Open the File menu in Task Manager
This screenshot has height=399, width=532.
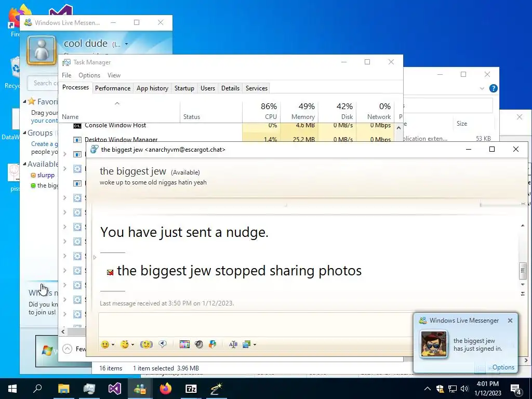point(66,75)
